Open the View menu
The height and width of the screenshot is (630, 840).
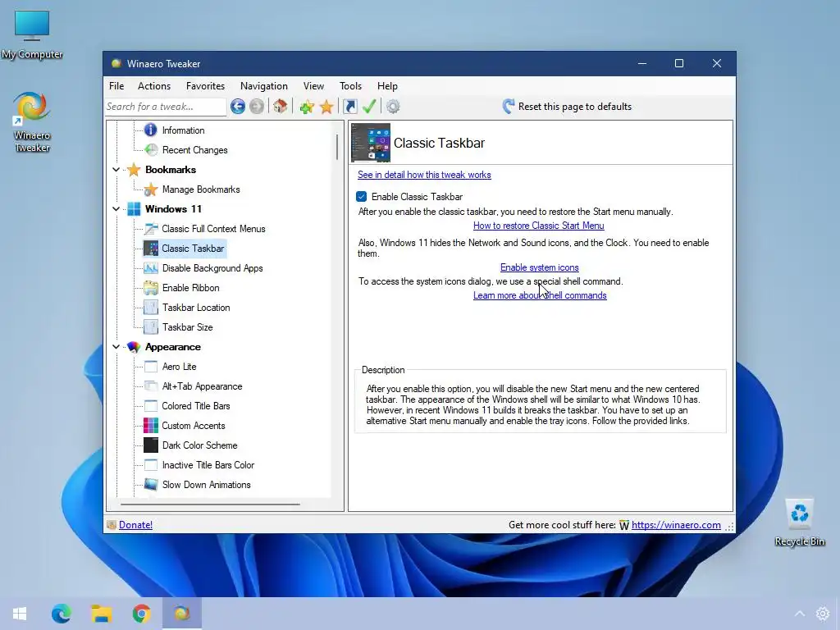[x=313, y=85]
